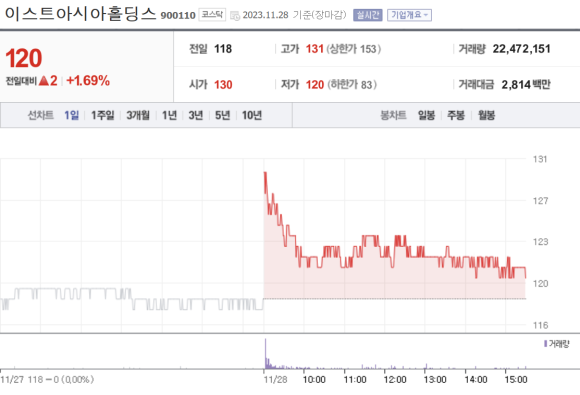
Task: Click the 15:00 time axis label
Action: pyautogui.click(x=516, y=380)
